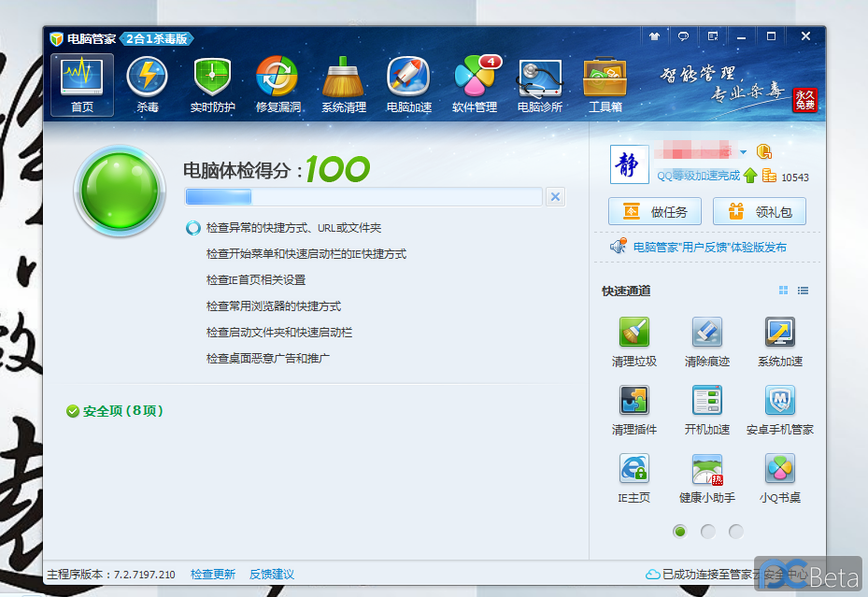The image size is (868, 597).
Task: Open IE主页 shortcut
Action: click(x=633, y=478)
